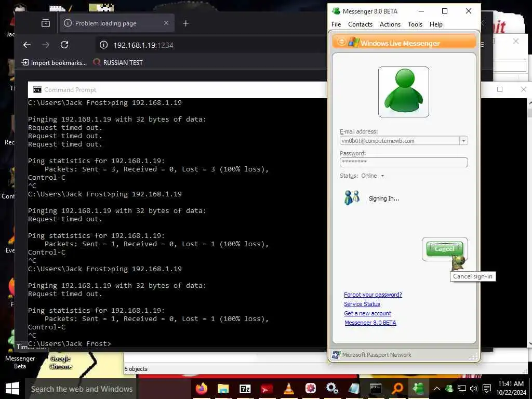The height and width of the screenshot is (399, 532).
Task: Select the Problem loading page browser tab
Action: [x=117, y=23]
